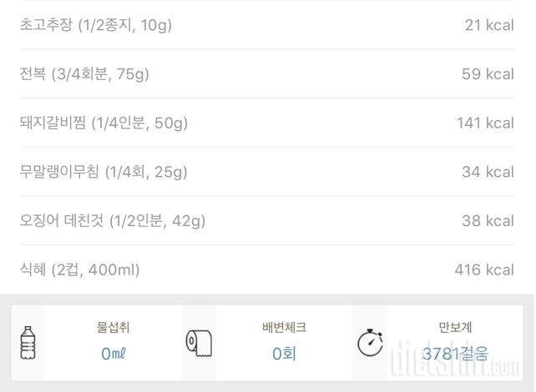The width and height of the screenshot is (536, 392).
Task: Tap the 만보계 label
Action: coord(454,328)
